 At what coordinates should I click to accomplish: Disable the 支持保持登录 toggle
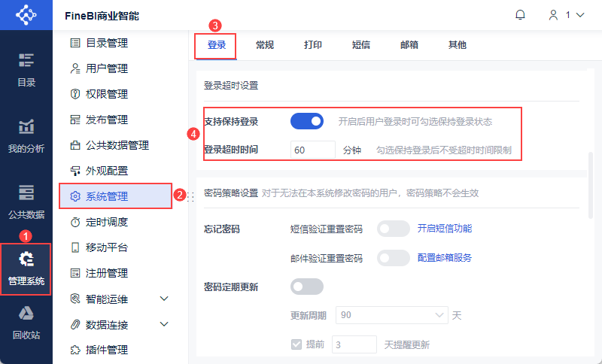(x=306, y=121)
